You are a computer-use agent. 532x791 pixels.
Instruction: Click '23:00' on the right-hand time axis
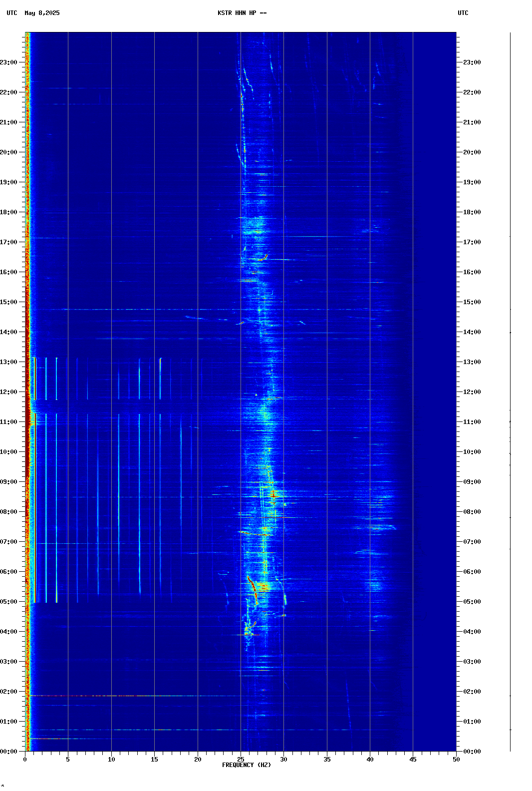(x=472, y=62)
